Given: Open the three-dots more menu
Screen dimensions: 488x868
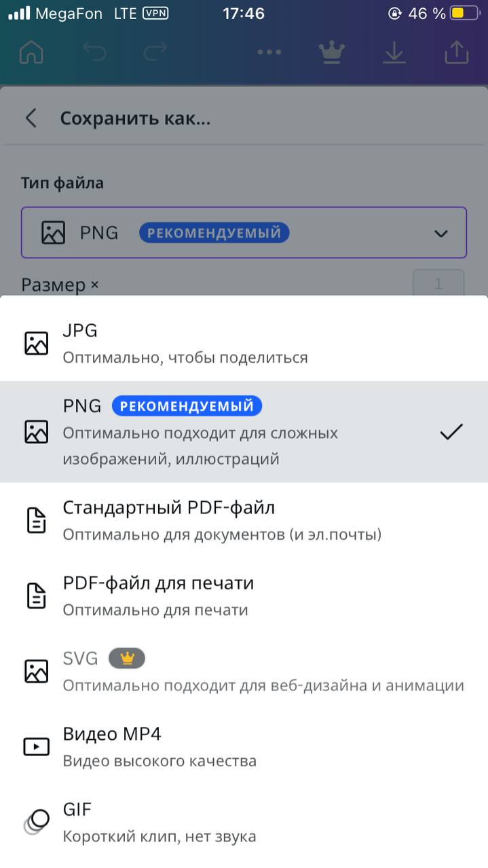Looking at the screenshot, I should 269,52.
